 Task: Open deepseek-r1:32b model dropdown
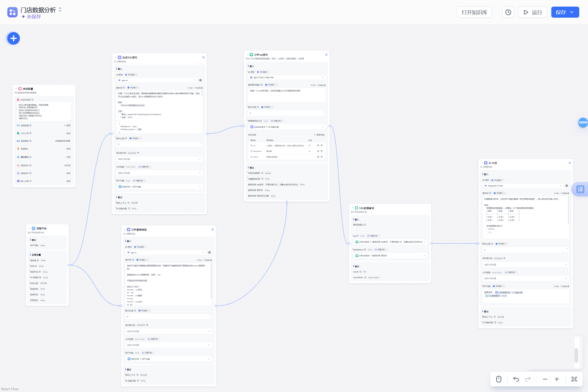(x=523, y=186)
